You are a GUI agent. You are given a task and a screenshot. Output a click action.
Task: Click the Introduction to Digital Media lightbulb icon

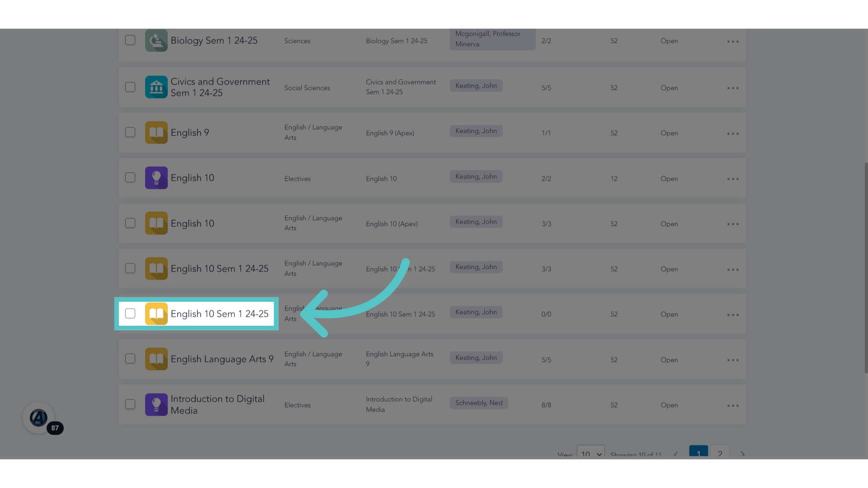pos(156,404)
